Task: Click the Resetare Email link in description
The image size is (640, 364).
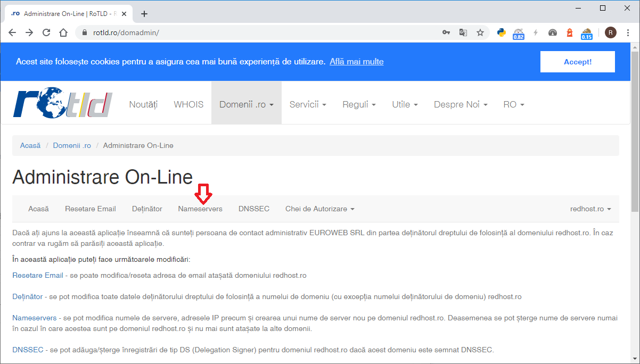Action: pyautogui.click(x=37, y=275)
